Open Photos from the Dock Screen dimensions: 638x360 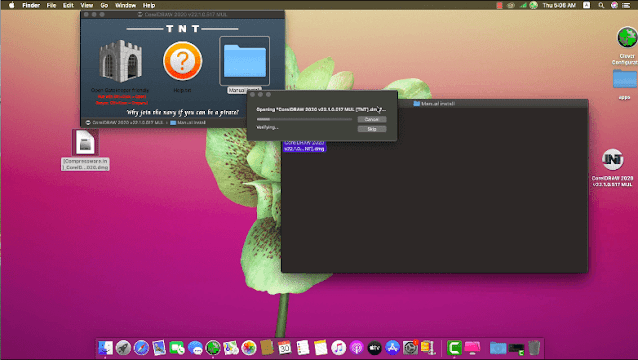click(249, 348)
